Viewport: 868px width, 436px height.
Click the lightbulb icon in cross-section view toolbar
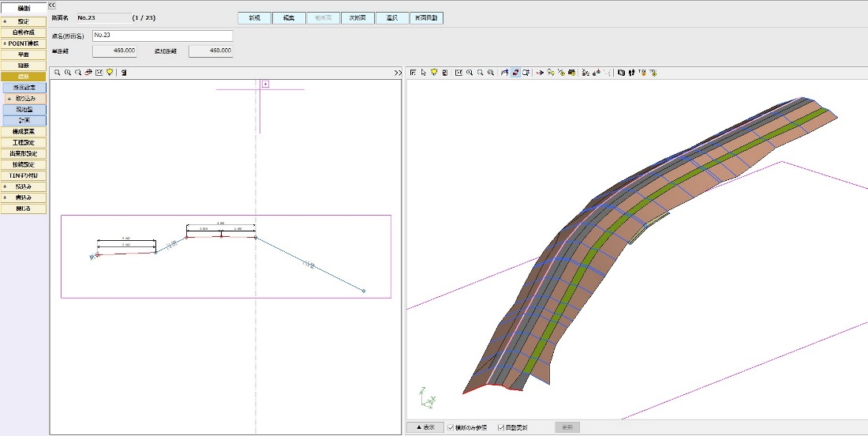point(110,73)
